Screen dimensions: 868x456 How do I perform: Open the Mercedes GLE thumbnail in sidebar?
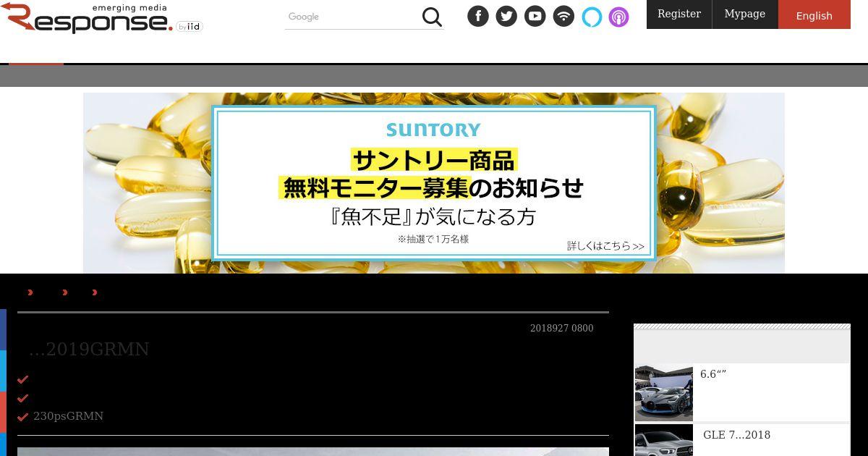(x=664, y=440)
